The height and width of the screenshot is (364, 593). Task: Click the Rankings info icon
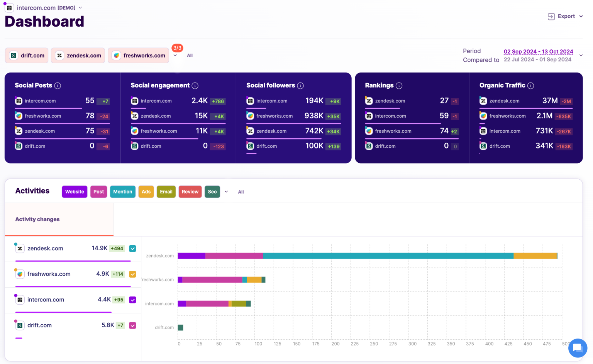pos(400,85)
